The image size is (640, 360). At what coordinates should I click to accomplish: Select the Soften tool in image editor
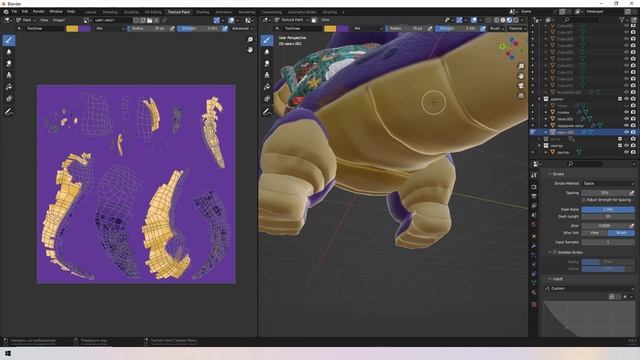point(9,52)
